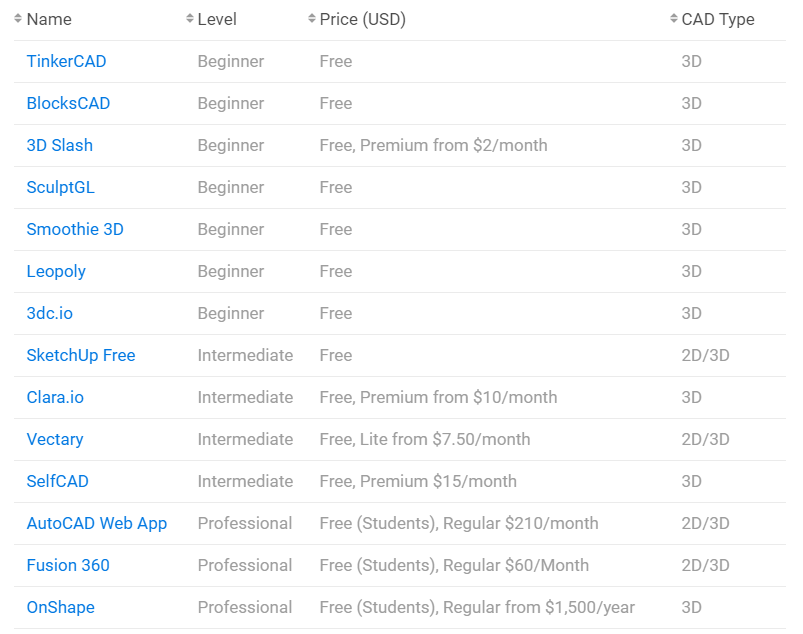Open the TinkerCAD link
The image size is (803, 634).
pyautogui.click(x=66, y=61)
